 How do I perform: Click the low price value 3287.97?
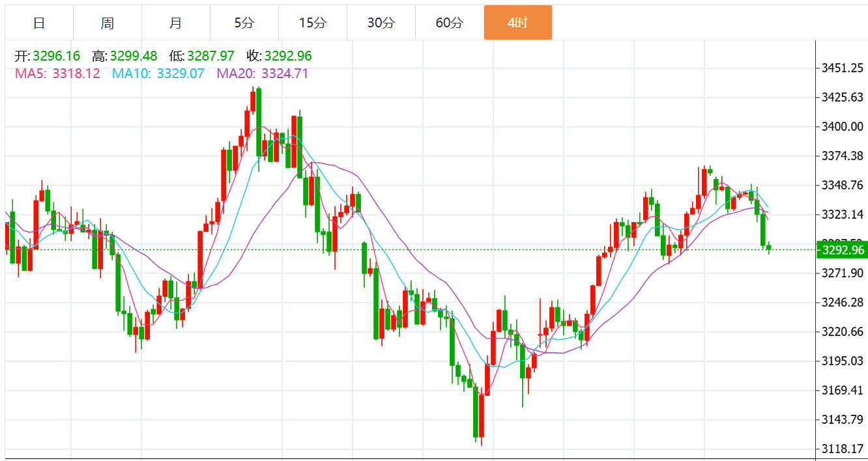(x=210, y=56)
